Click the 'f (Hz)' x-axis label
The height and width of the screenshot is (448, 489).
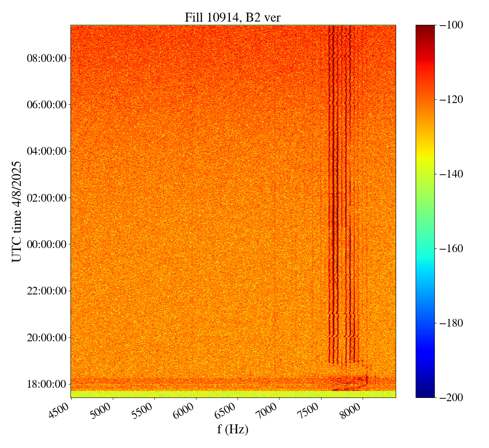pyautogui.click(x=233, y=429)
